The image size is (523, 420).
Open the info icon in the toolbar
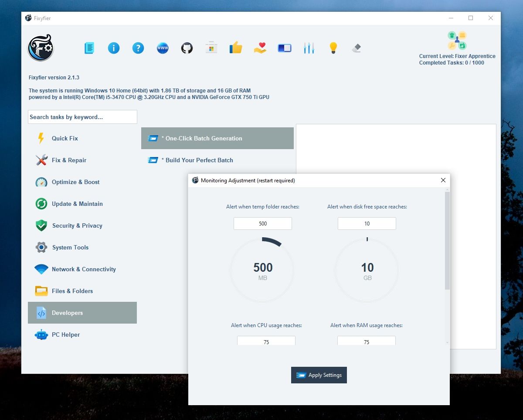pyautogui.click(x=114, y=48)
